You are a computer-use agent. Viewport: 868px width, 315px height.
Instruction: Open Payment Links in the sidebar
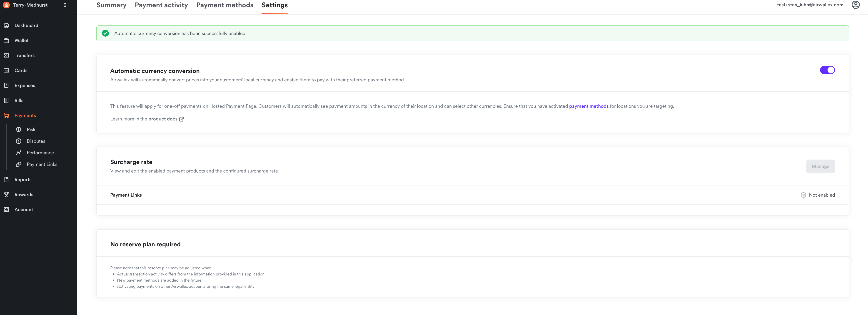coord(42,164)
